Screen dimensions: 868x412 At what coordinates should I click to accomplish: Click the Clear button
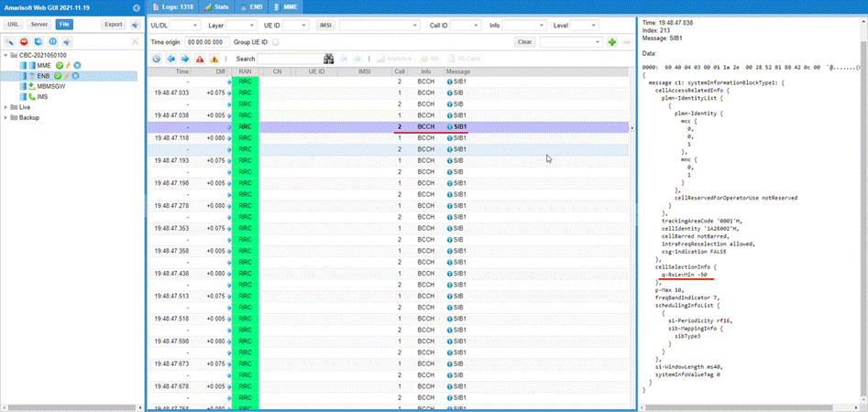point(524,42)
